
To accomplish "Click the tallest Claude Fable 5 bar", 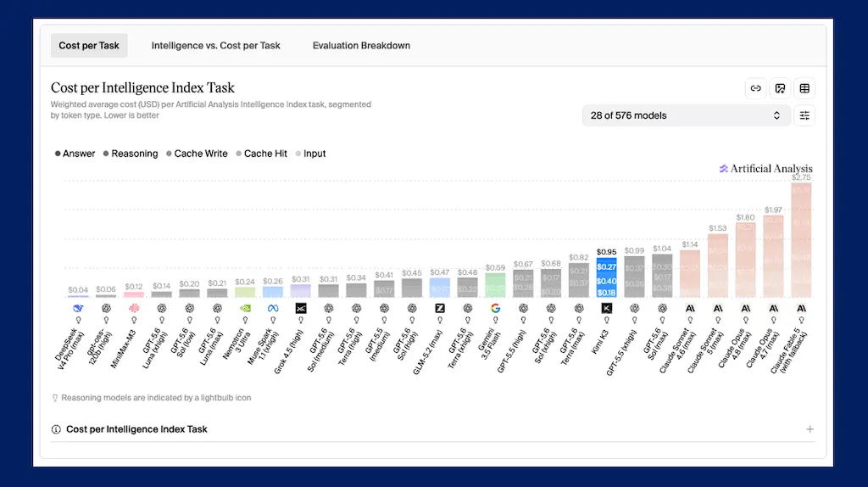I will click(801, 241).
